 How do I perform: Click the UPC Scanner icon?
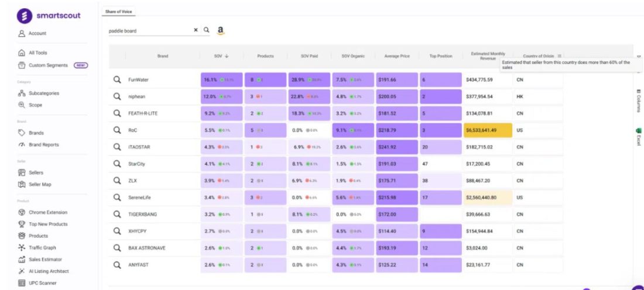22,283
